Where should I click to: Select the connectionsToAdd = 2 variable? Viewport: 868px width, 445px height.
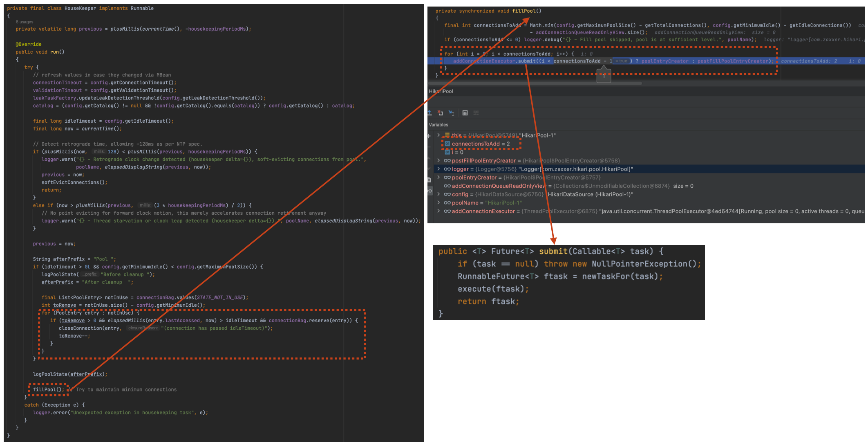click(480, 144)
